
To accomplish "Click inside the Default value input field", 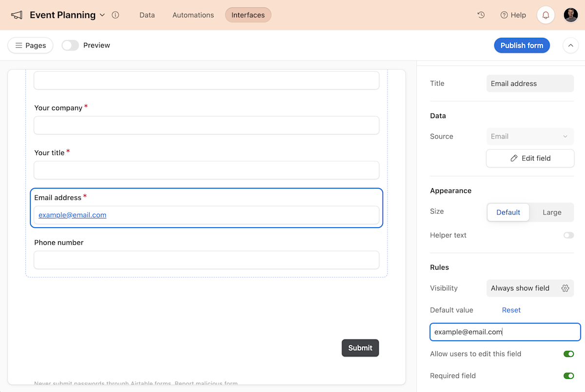I will point(505,332).
